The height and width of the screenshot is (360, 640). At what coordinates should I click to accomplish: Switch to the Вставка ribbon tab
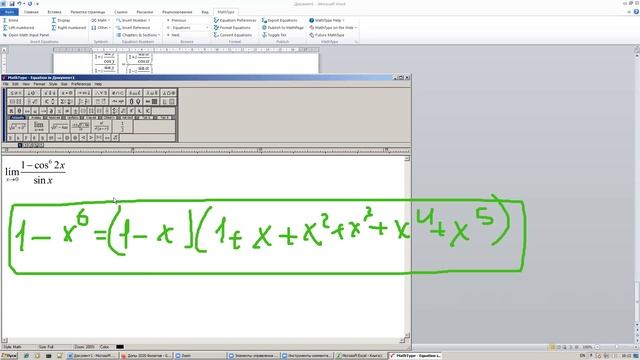54,12
